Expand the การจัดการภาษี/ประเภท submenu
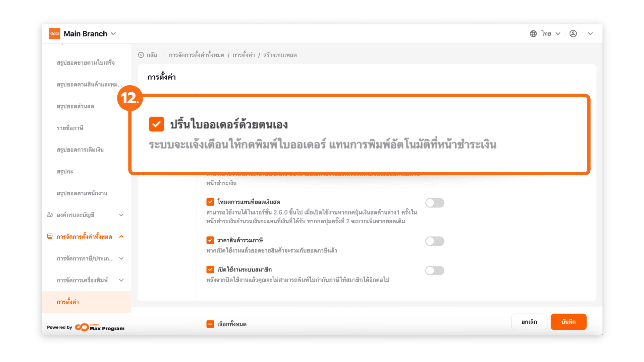 point(121,258)
